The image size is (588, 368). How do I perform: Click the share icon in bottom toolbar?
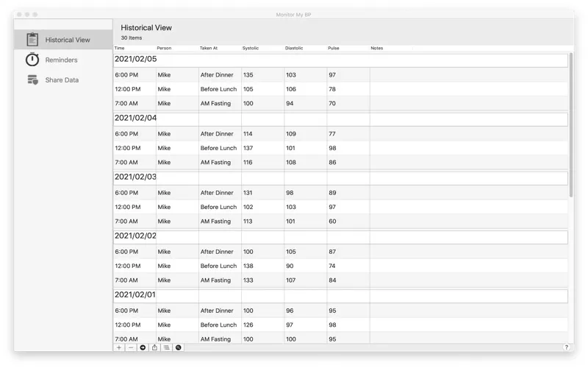pyautogui.click(x=154, y=347)
